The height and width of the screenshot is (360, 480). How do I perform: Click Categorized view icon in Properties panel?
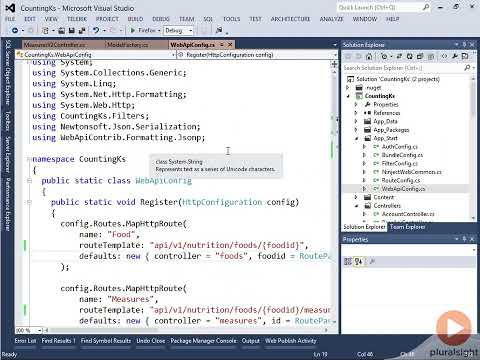[348, 262]
